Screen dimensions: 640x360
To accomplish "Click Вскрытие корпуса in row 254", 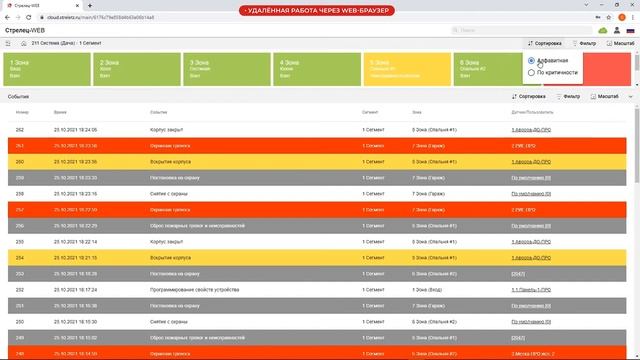I will tap(170, 258).
